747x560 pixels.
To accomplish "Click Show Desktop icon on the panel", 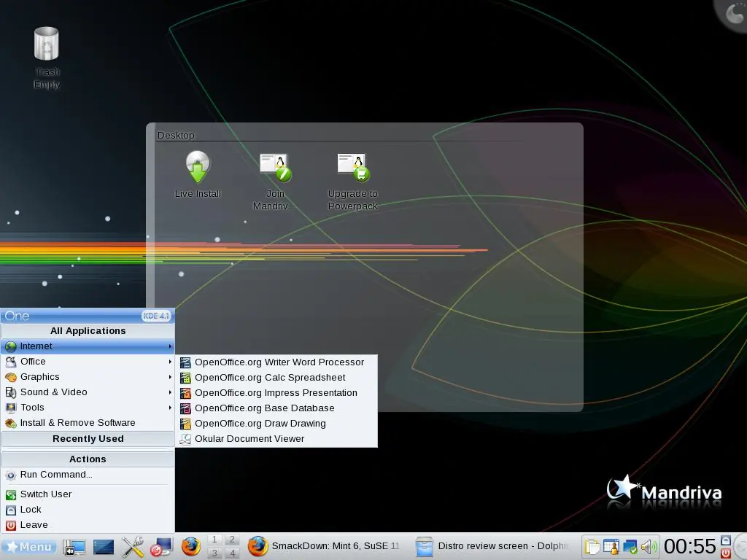I will tap(74, 547).
